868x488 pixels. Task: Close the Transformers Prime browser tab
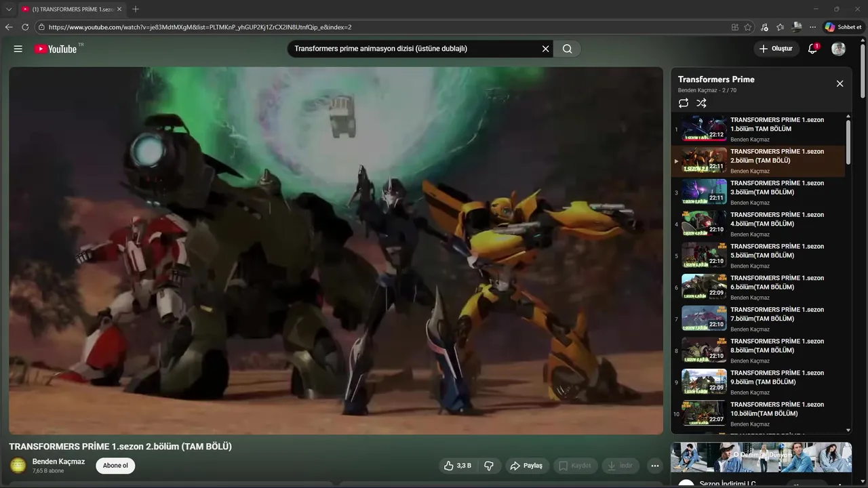tap(119, 9)
